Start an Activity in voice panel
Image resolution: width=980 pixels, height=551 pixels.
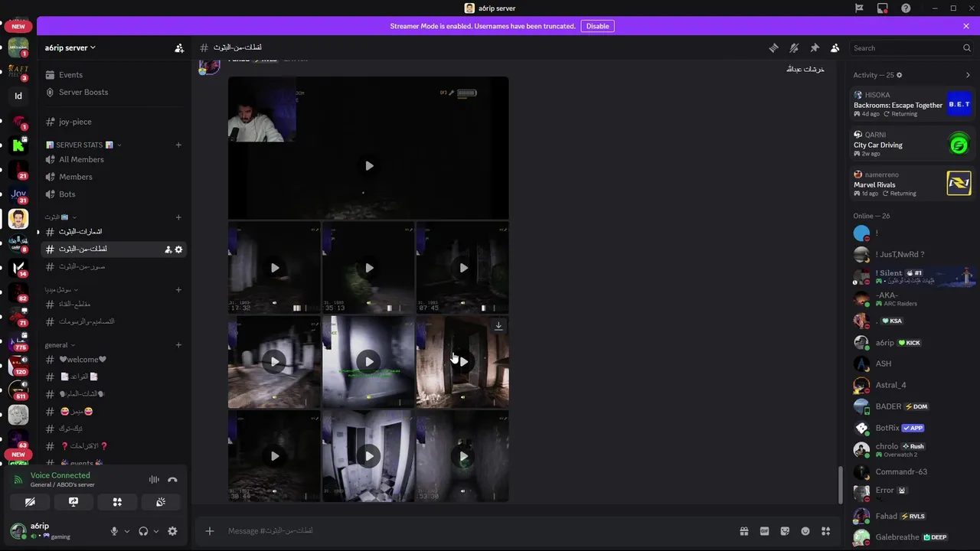[117, 502]
